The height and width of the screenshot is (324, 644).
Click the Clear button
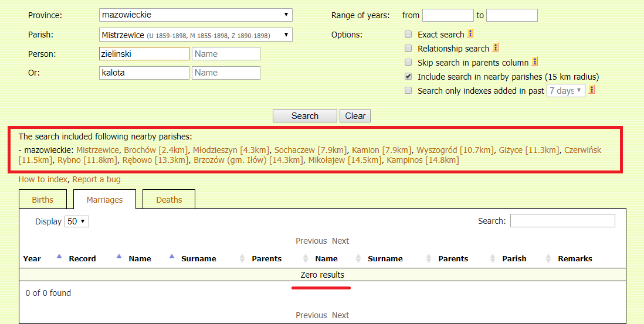coord(355,116)
